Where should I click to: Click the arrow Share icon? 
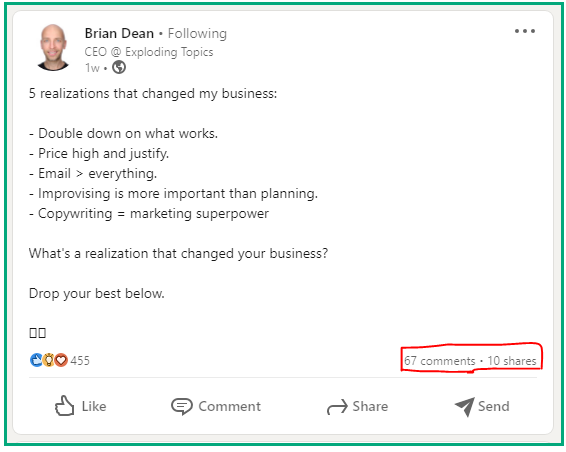point(337,407)
